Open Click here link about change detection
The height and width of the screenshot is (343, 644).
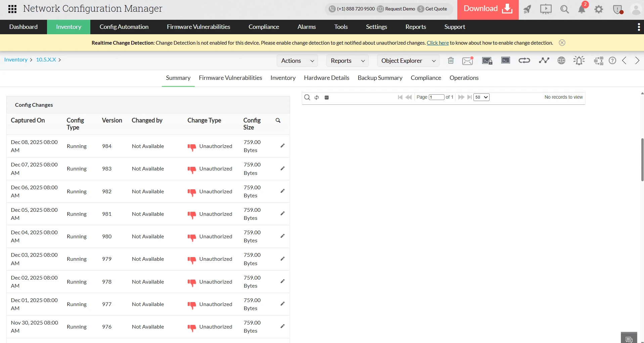437,43
